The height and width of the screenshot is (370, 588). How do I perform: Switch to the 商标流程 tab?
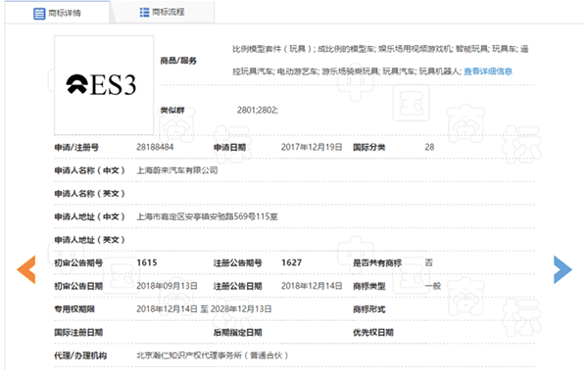(162, 13)
